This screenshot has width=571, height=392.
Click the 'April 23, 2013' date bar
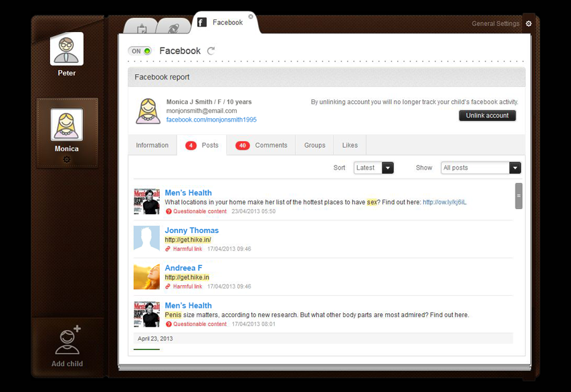pos(324,339)
